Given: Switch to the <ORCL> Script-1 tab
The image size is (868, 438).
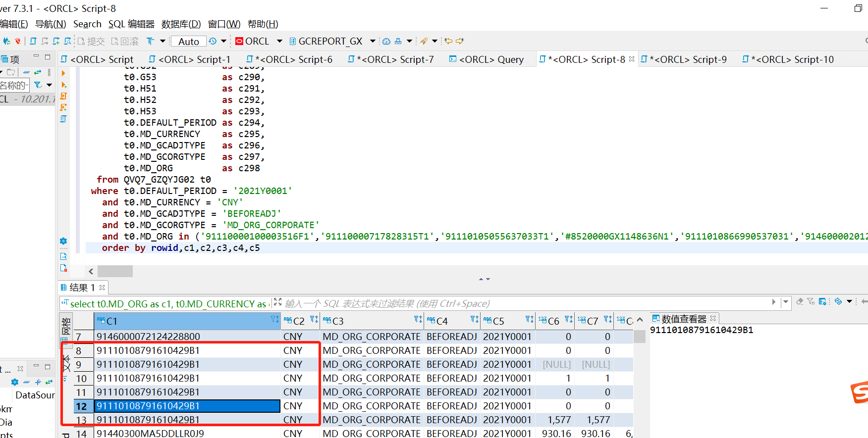Looking at the screenshot, I should click(190, 59).
